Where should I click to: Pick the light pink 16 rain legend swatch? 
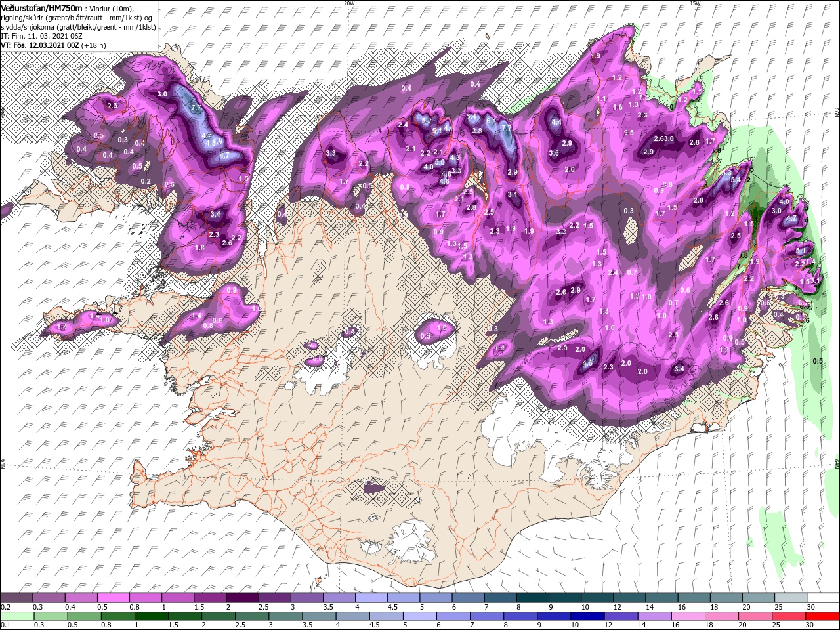689,616
